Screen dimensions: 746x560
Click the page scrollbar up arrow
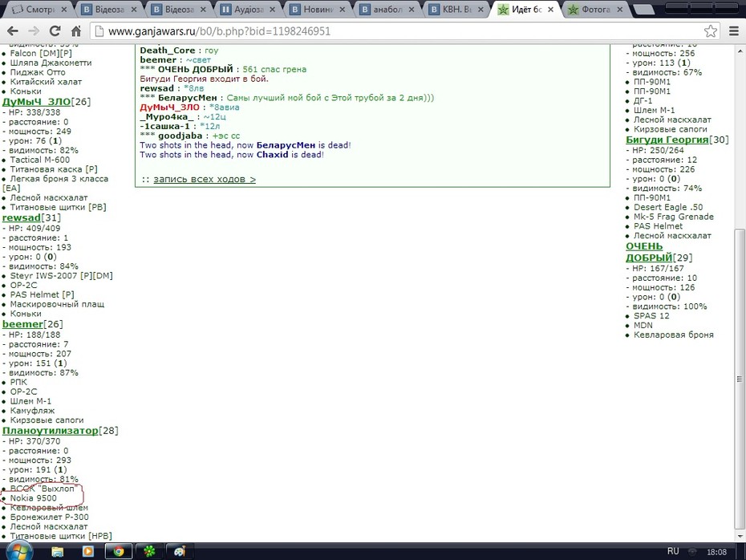click(x=740, y=51)
